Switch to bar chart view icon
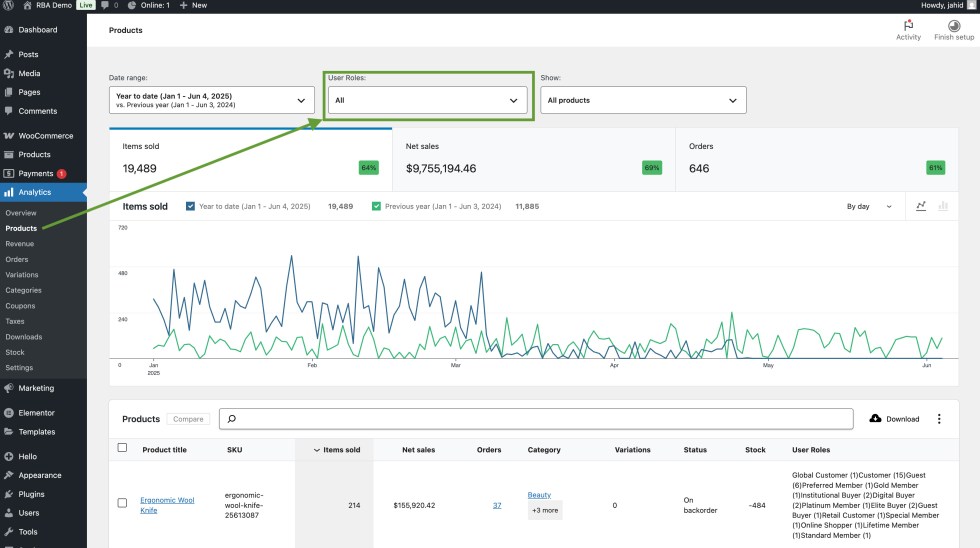Image resolution: width=980 pixels, height=548 pixels. [945, 206]
